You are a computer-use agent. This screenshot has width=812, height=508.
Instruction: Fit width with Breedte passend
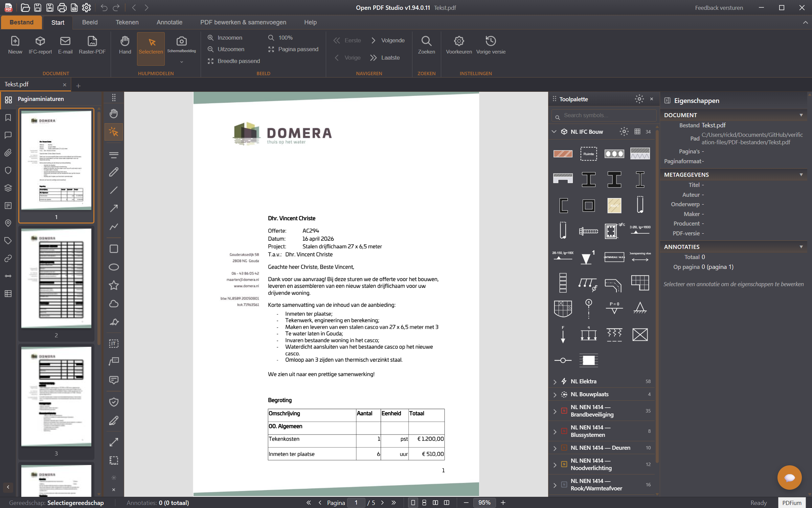point(234,61)
